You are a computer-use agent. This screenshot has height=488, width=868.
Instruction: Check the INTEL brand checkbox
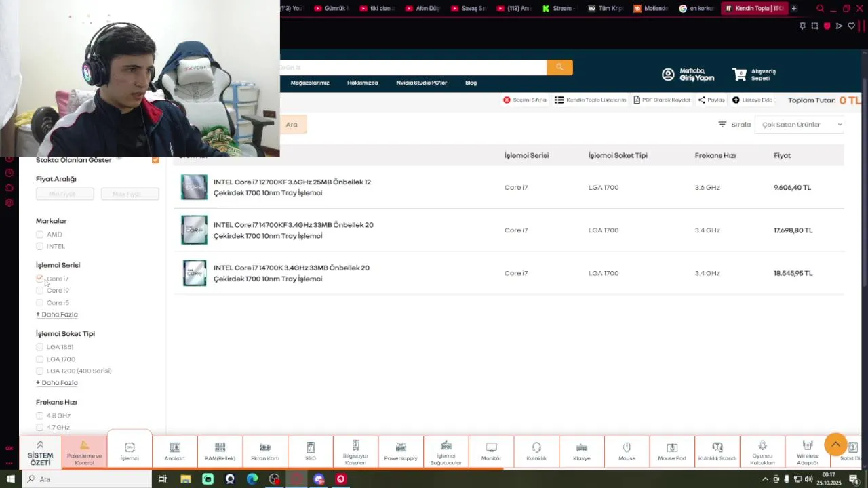[39, 246]
